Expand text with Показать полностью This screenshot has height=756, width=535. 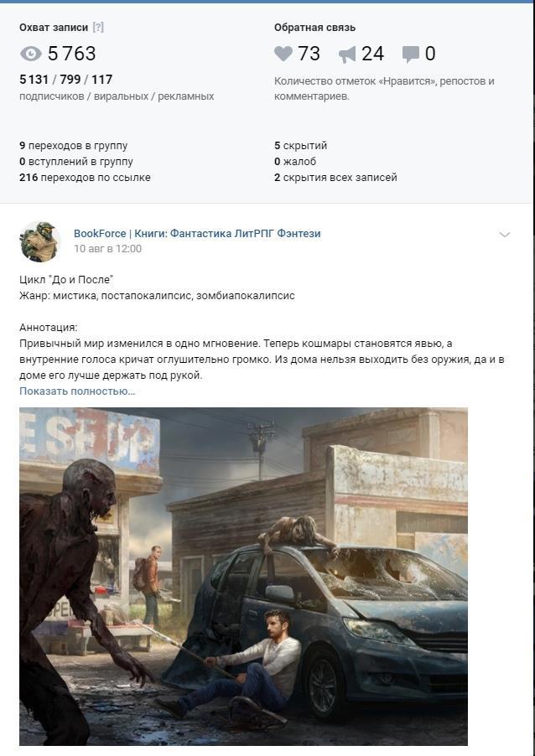(77, 391)
